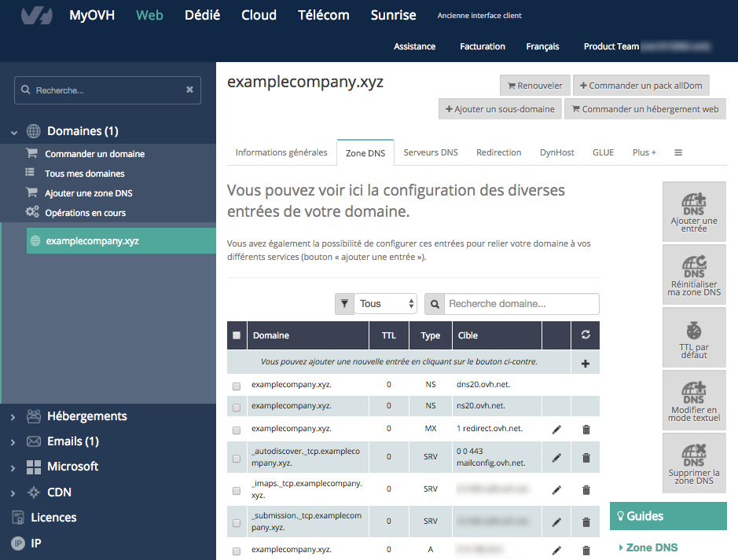The width and height of the screenshot is (738, 560).
Task: Expand the CDN section
Action: [13, 493]
